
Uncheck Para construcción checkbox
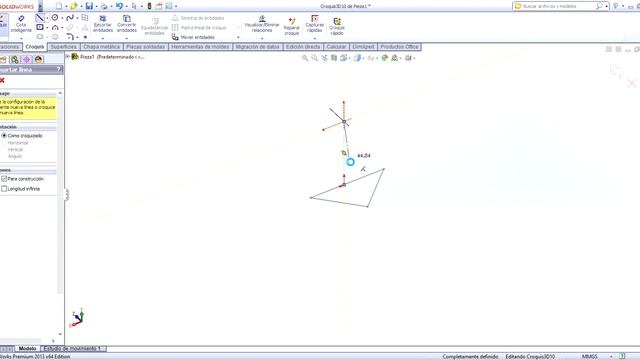[4, 179]
